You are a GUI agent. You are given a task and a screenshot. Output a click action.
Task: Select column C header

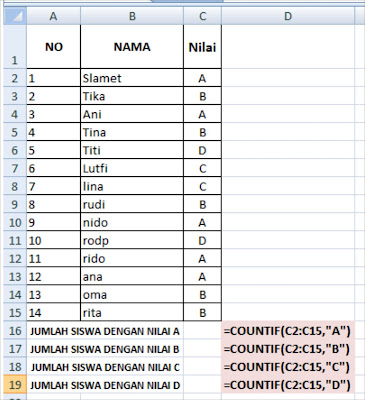click(202, 16)
